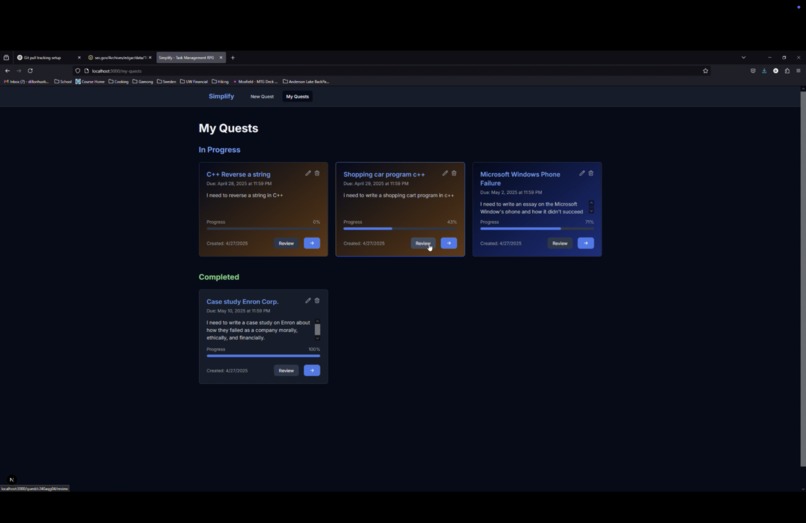Open the Shopping car program c++ title
This screenshot has height=523, width=806.
384,174
